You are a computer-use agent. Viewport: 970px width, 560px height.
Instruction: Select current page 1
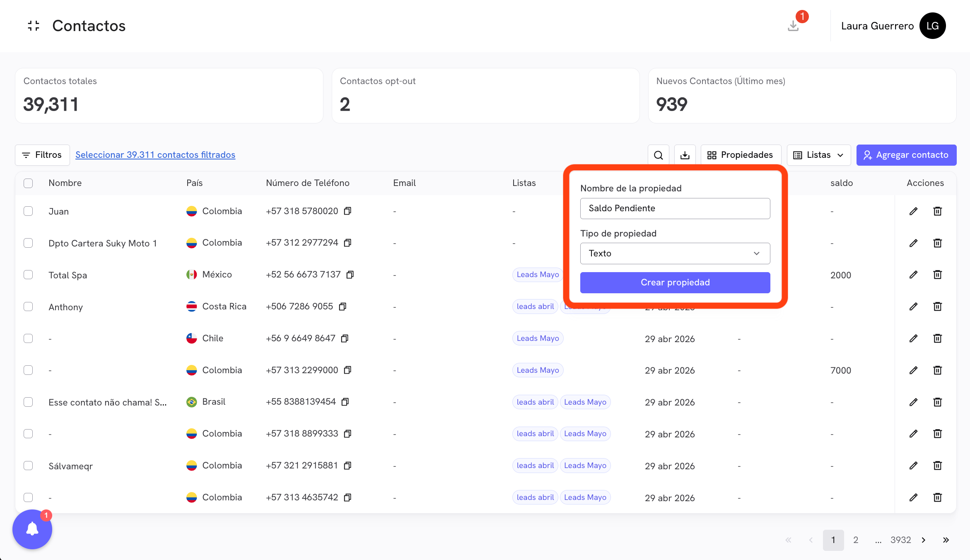coord(833,540)
